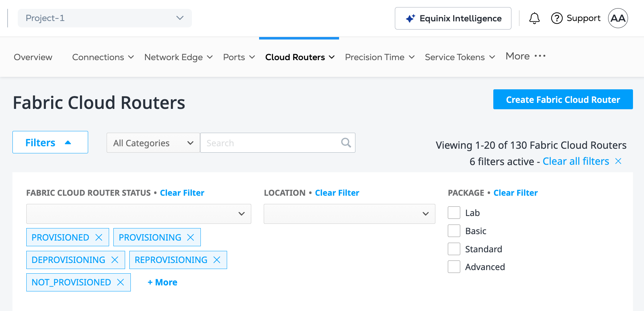Click Create Fabric Cloud Router button
This screenshot has height=311, width=644.
click(563, 99)
